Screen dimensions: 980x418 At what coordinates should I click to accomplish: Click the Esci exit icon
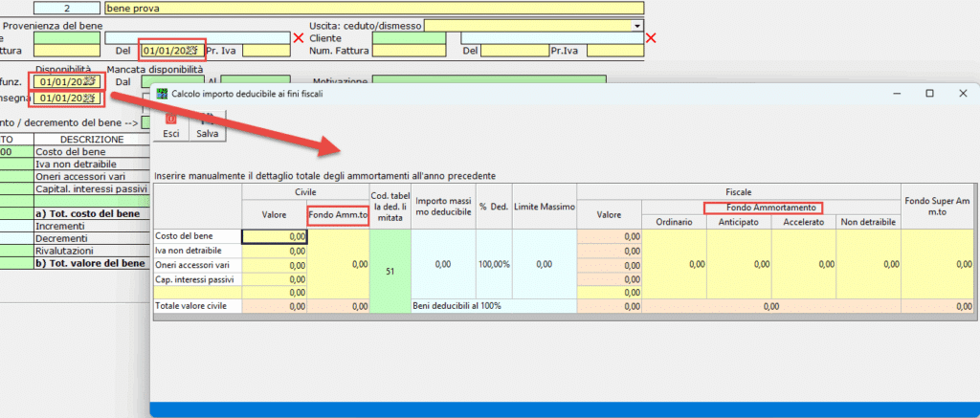pos(171,125)
